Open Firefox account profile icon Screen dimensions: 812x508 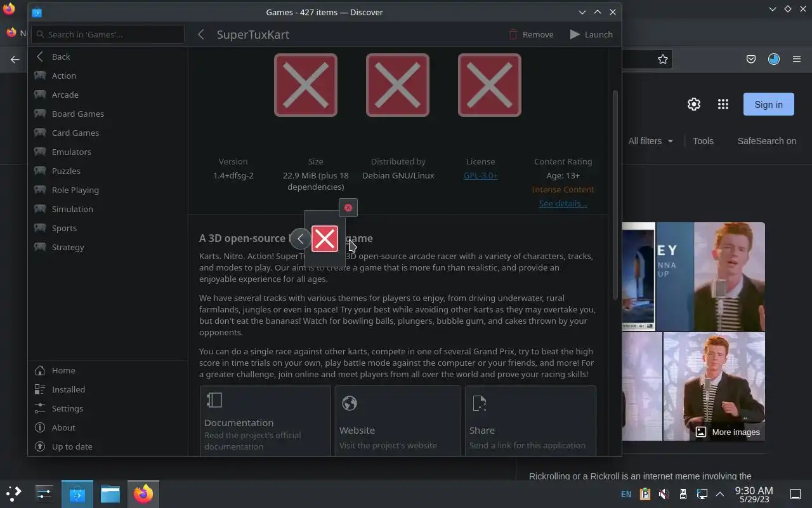point(774,59)
